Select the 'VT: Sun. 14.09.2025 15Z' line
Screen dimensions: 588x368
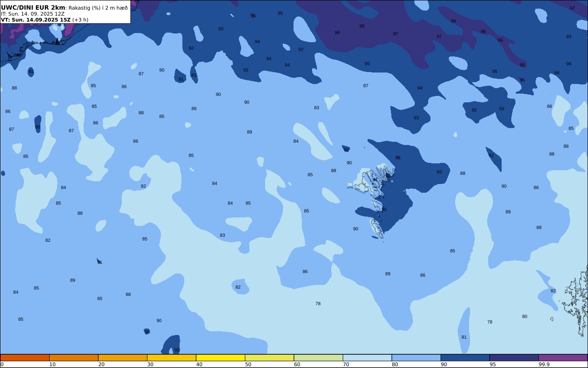[x=36, y=20]
